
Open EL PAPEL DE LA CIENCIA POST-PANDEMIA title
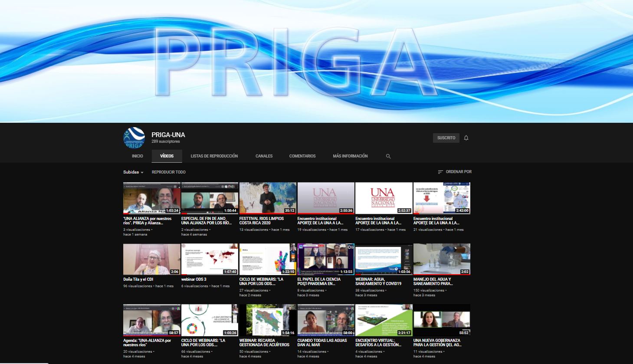coord(319,282)
